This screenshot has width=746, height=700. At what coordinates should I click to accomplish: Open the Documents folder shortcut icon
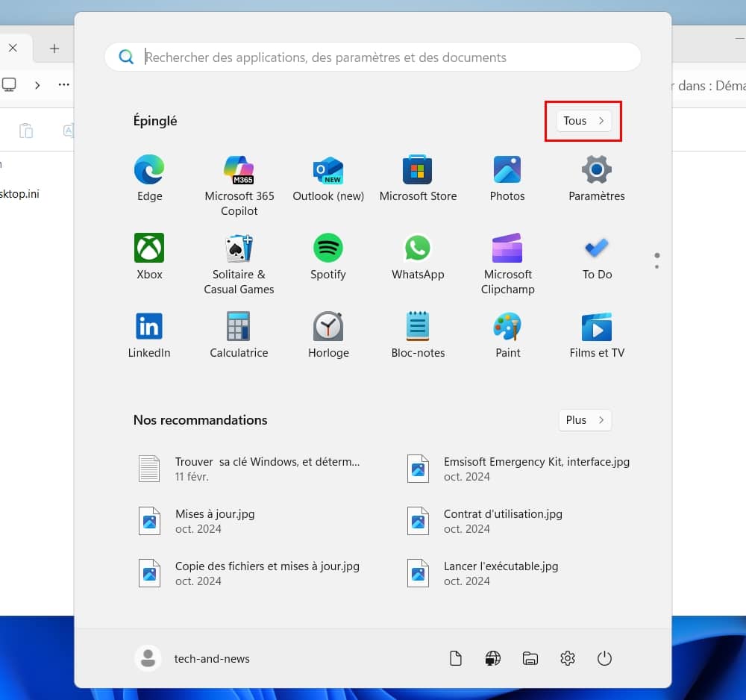[x=455, y=658]
